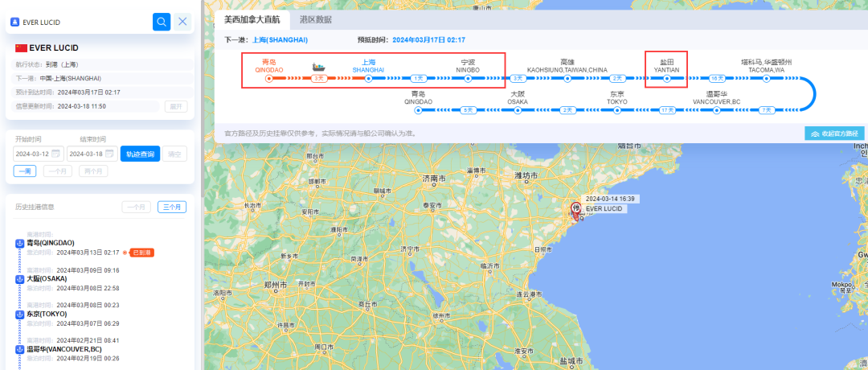Viewport: 868px width, 370px height.
Task: Select the 宁波 NINGBO route node
Action: [x=468, y=79]
